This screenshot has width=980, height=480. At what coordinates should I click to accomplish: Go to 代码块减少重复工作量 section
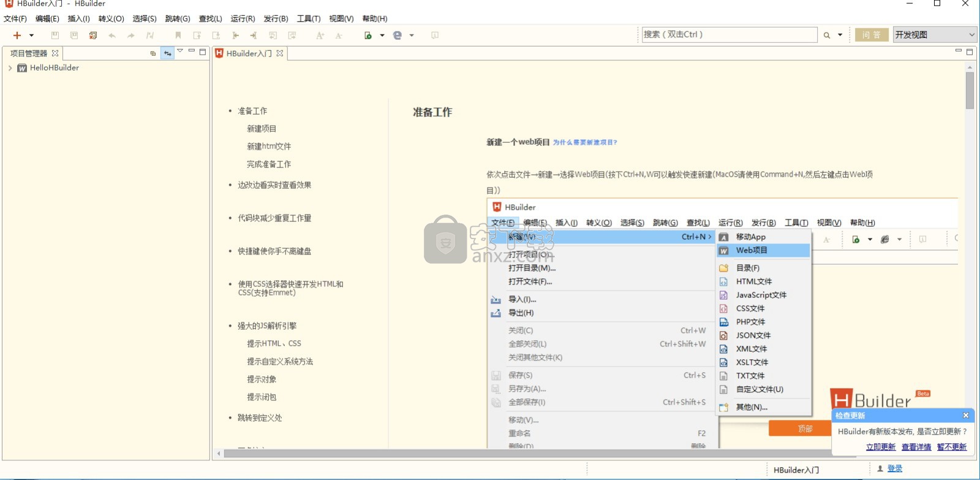pyautogui.click(x=274, y=218)
